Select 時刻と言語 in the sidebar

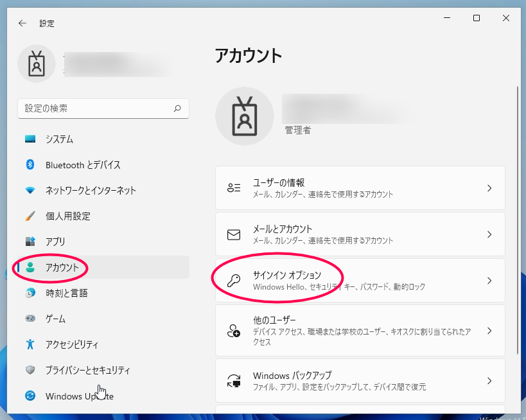click(x=103, y=293)
